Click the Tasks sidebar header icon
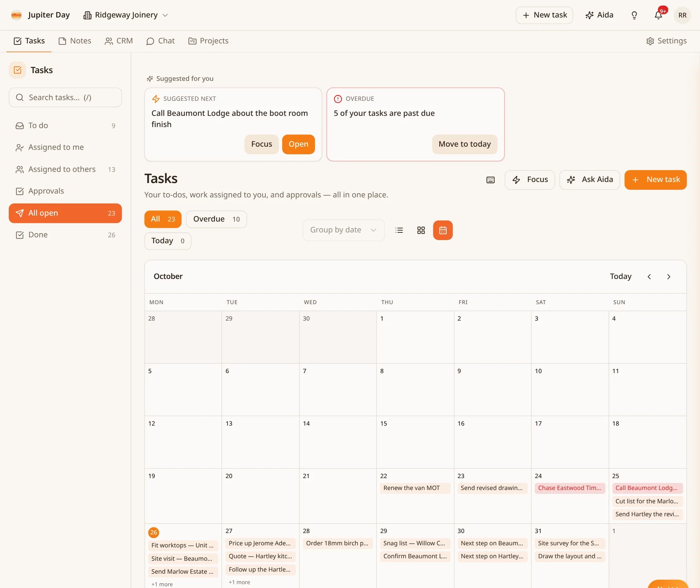The height and width of the screenshot is (588, 700). pos(17,70)
